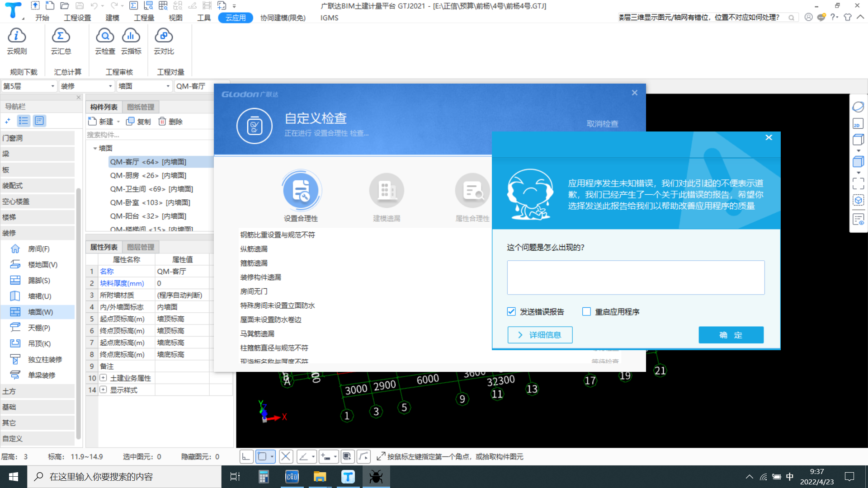The width and height of the screenshot is (868, 488).
Task: Click full-screen extents icon on right toolbar
Action: click(x=858, y=183)
